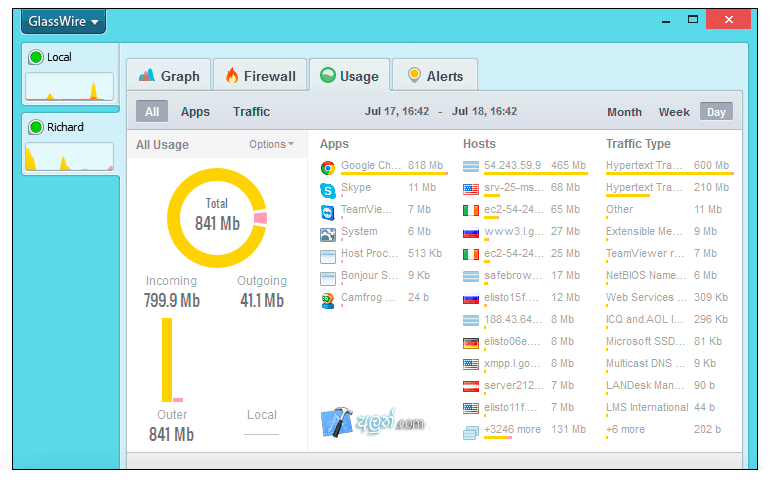Click the Italian flag for 65 Mb host
The width and height of the screenshot is (770, 484).
[470, 211]
